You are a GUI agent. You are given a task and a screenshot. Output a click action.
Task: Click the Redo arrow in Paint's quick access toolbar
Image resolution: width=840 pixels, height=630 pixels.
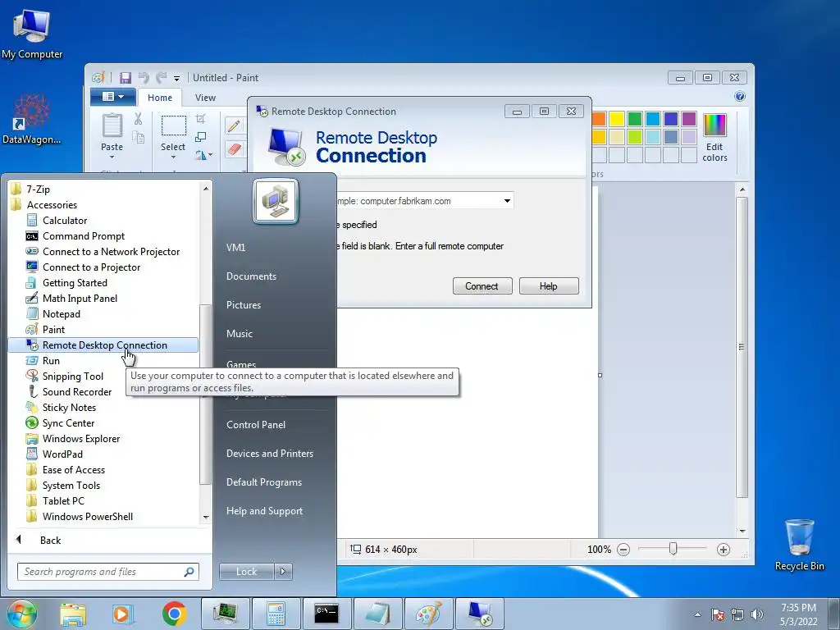pyautogui.click(x=161, y=78)
